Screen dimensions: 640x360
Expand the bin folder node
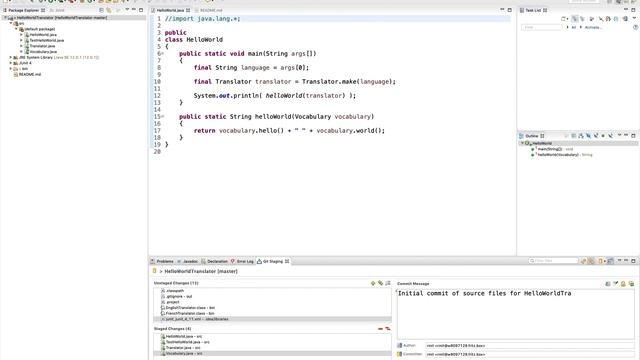tap(11, 69)
